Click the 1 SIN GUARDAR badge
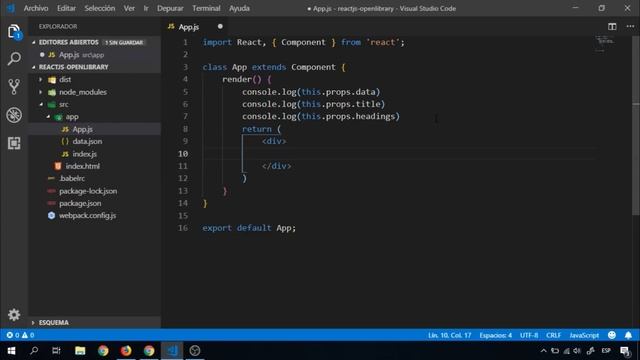The image size is (640, 360). pyautogui.click(x=124, y=42)
